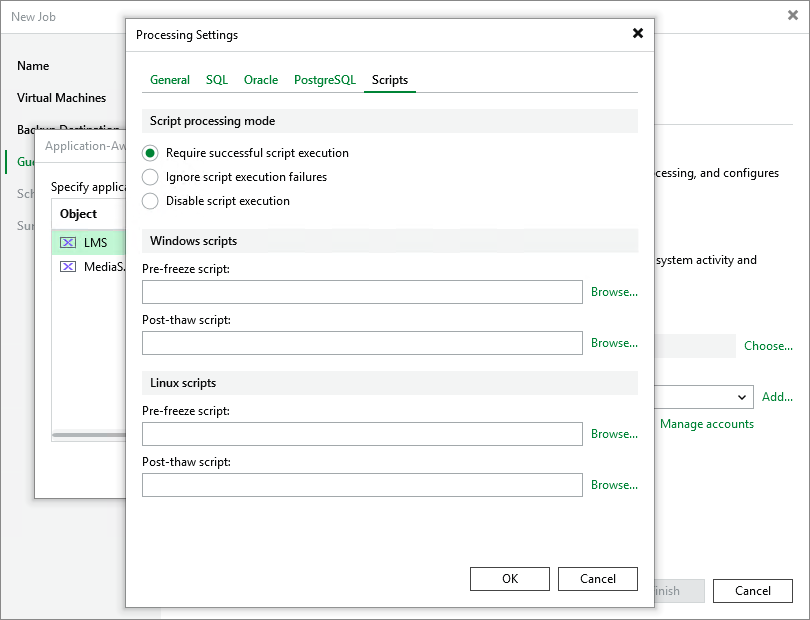Select Ignore script execution failures option

[150, 177]
